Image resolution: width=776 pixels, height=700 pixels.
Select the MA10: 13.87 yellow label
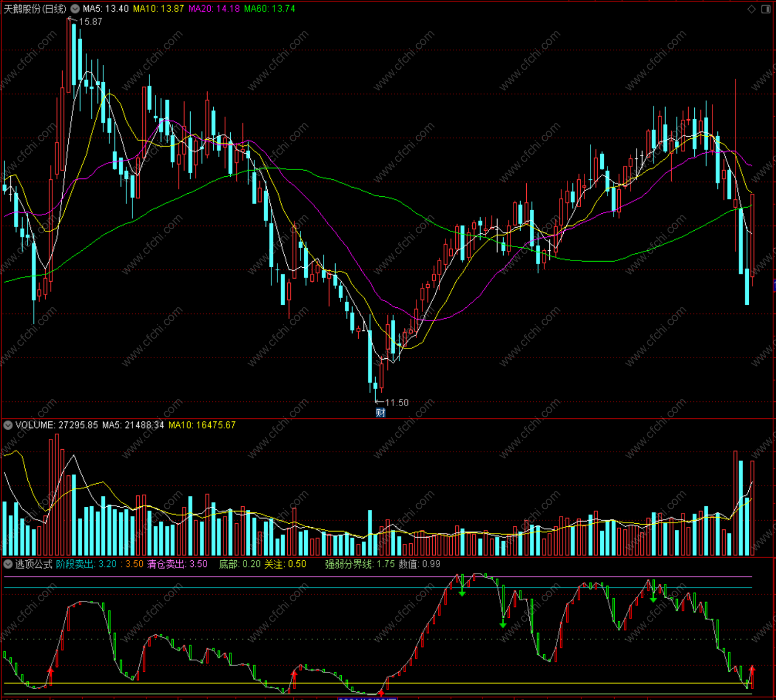tap(158, 9)
